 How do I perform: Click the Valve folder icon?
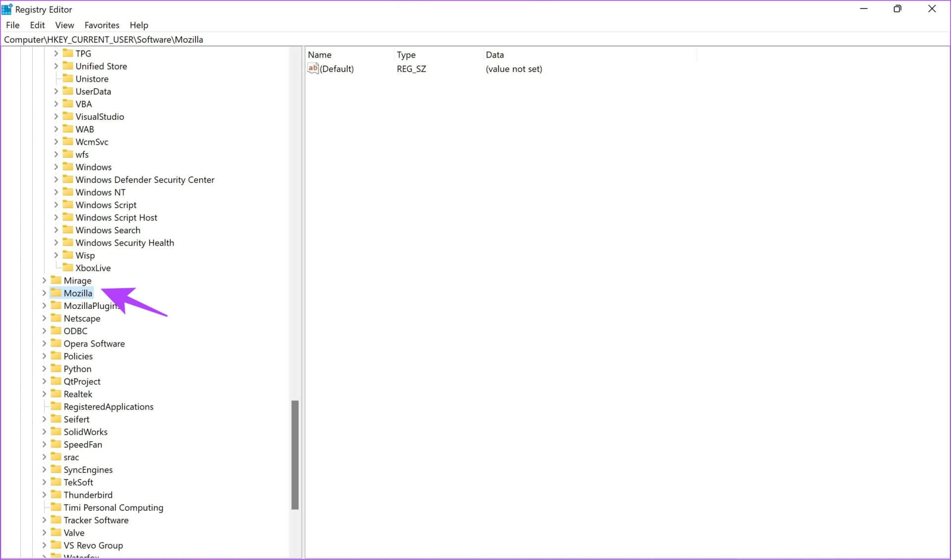(56, 532)
